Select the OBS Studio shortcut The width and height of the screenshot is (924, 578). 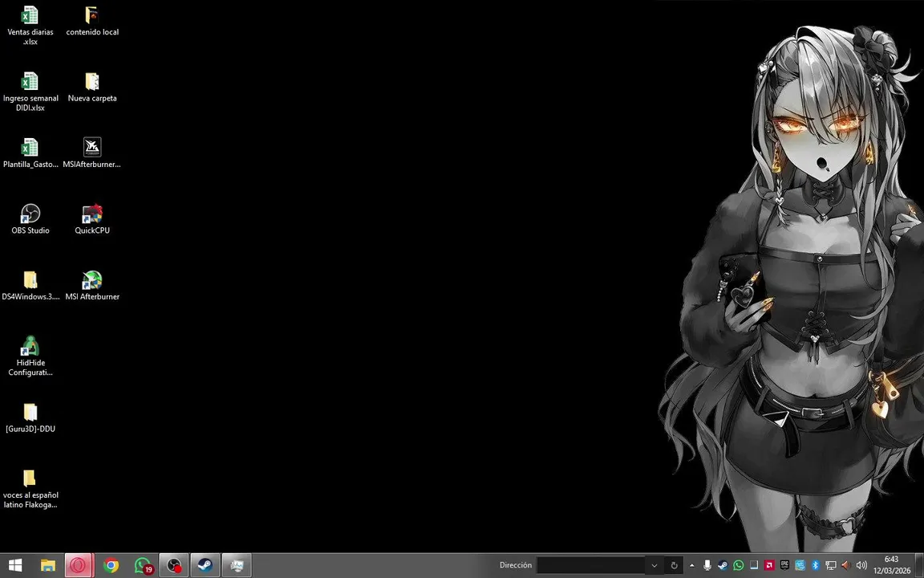pyautogui.click(x=30, y=219)
